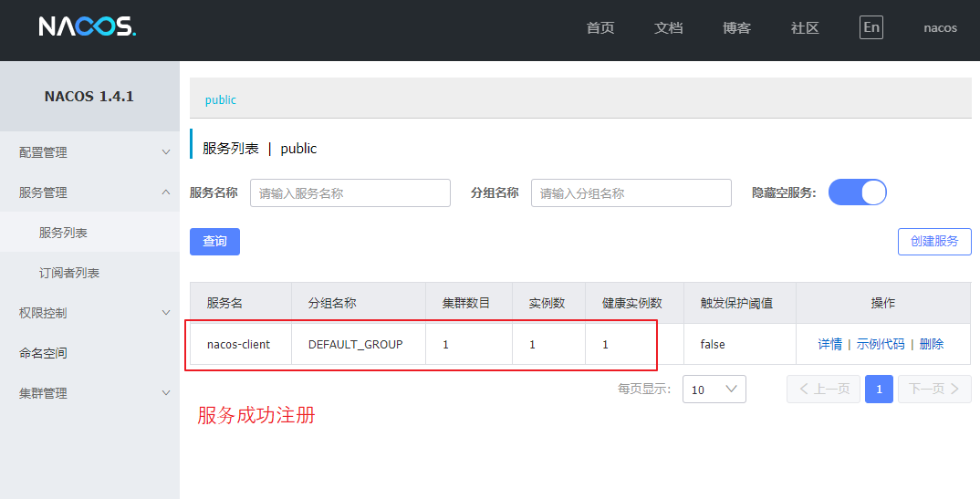Click the 实例数 column header
This screenshot has width=980, height=499.
(x=547, y=303)
